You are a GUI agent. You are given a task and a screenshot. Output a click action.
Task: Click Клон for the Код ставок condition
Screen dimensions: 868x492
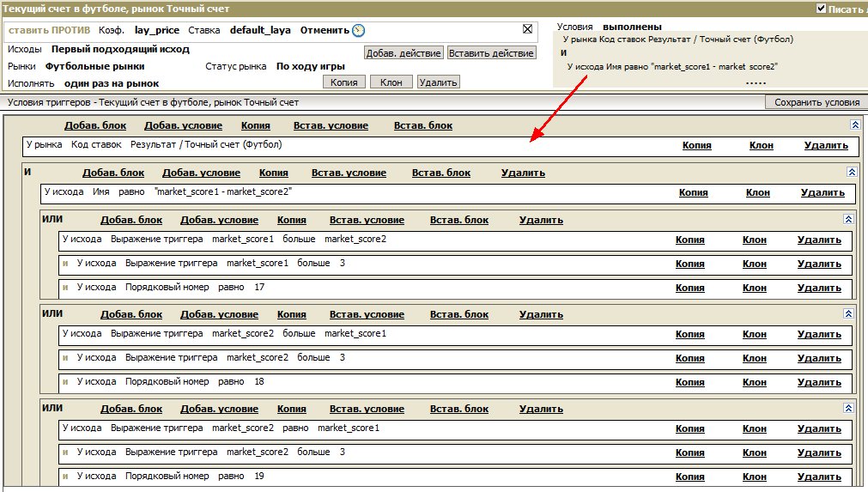click(762, 146)
